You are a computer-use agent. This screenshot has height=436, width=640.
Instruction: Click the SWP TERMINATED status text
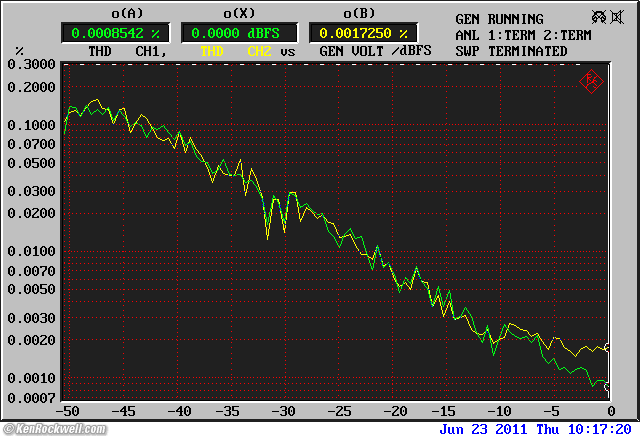click(511, 51)
